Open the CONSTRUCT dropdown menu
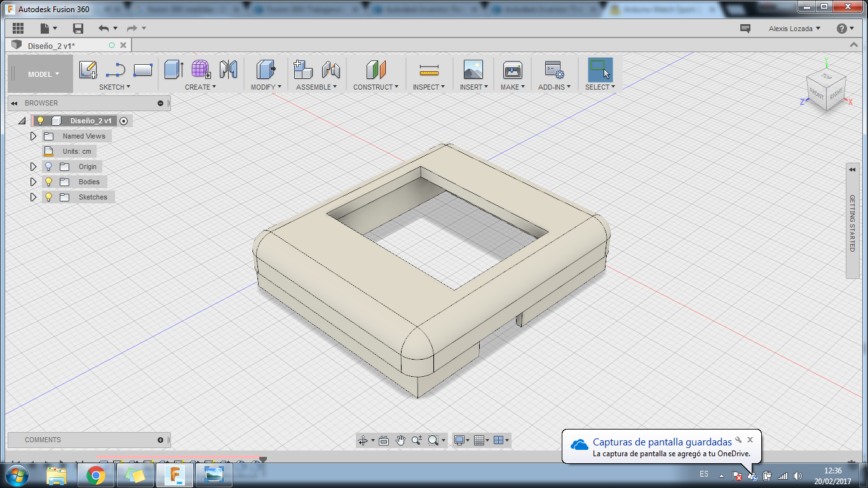Image resolution: width=868 pixels, height=488 pixels. click(376, 87)
